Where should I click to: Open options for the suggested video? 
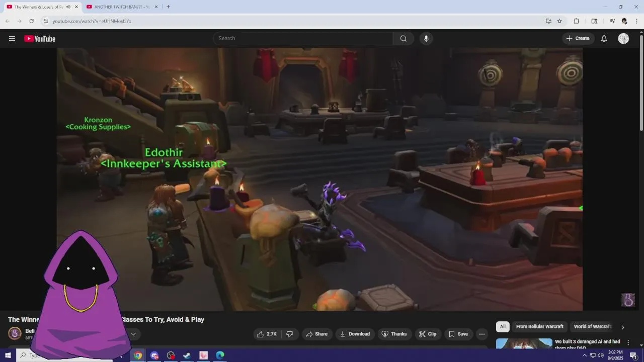coord(628,342)
